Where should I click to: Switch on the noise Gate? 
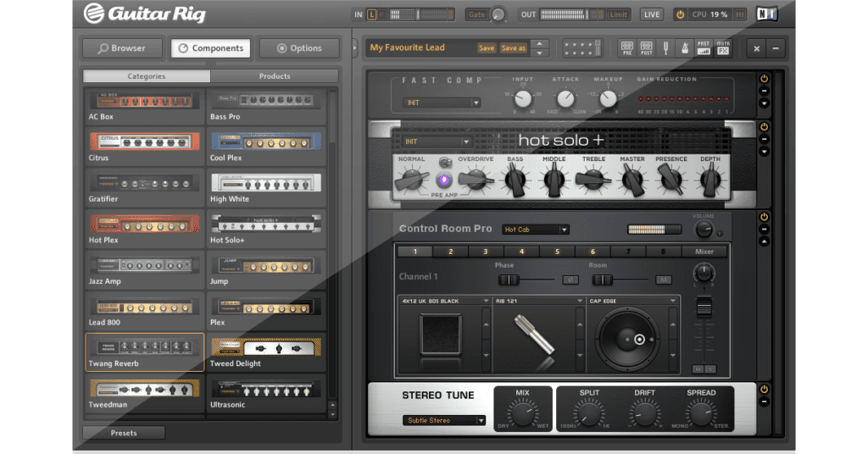click(x=477, y=14)
